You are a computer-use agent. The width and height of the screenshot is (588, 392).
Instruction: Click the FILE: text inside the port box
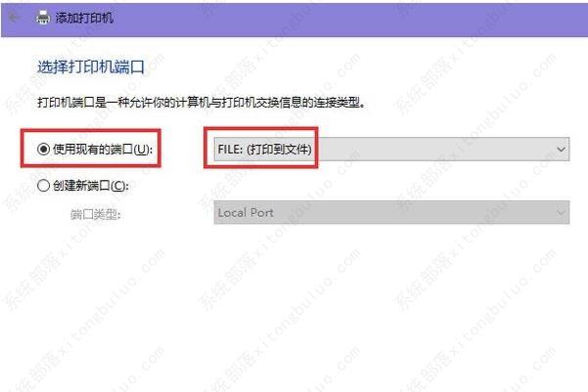[230, 150]
